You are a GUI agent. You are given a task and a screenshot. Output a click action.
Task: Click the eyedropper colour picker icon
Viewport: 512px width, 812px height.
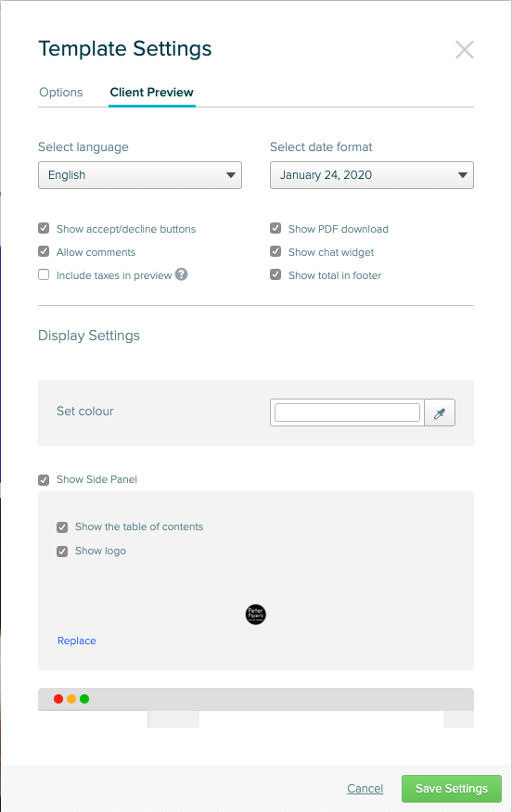(x=440, y=412)
